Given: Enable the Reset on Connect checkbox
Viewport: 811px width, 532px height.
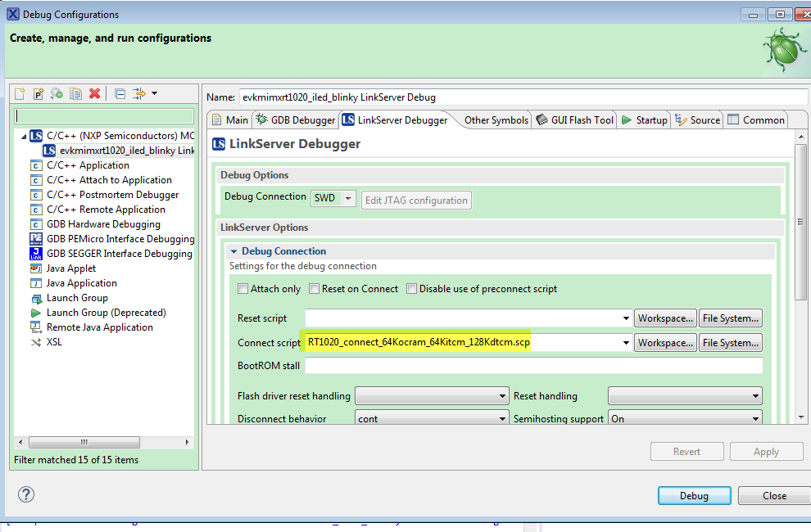Looking at the screenshot, I should click(314, 288).
